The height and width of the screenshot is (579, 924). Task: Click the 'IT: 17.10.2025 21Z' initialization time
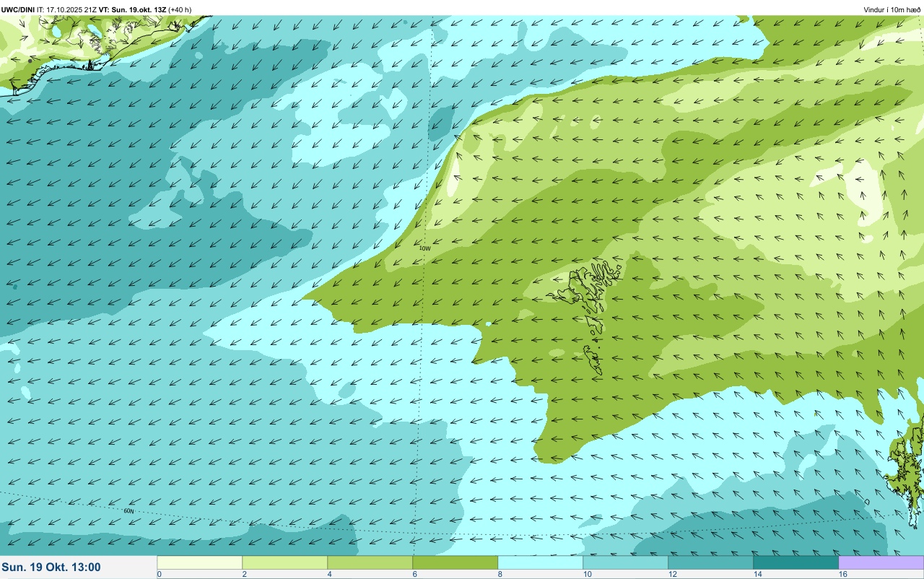(x=66, y=9)
